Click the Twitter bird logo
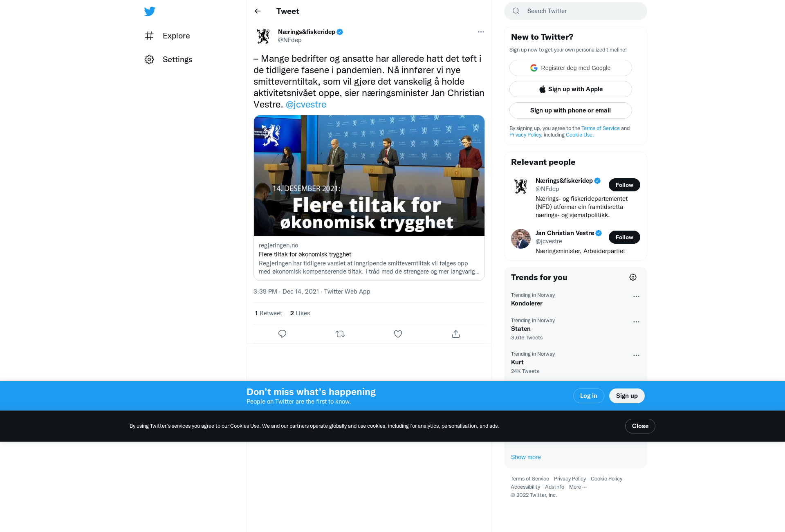Viewport: 785px width, 532px height. tap(150, 11)
